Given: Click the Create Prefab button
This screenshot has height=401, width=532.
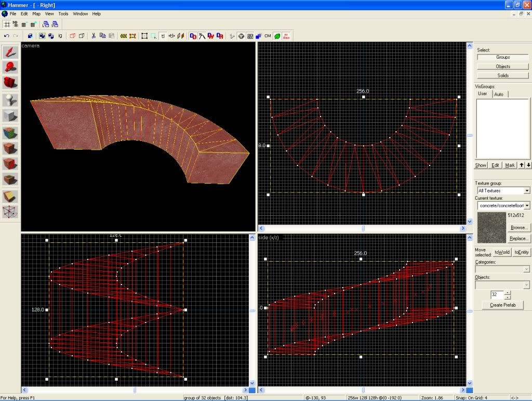Looking at the screenshot, I should tap(502, 305).
